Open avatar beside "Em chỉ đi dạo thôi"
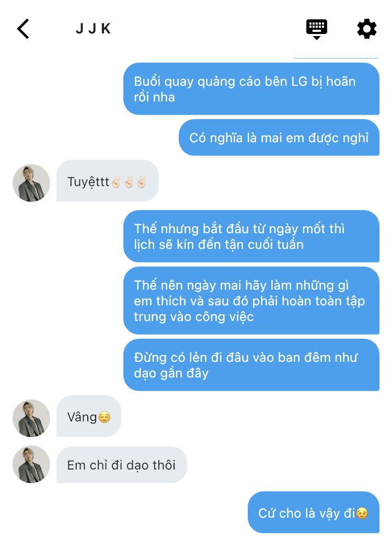The width and height of the screenshot is (392, 538). [x=31, y=464]
